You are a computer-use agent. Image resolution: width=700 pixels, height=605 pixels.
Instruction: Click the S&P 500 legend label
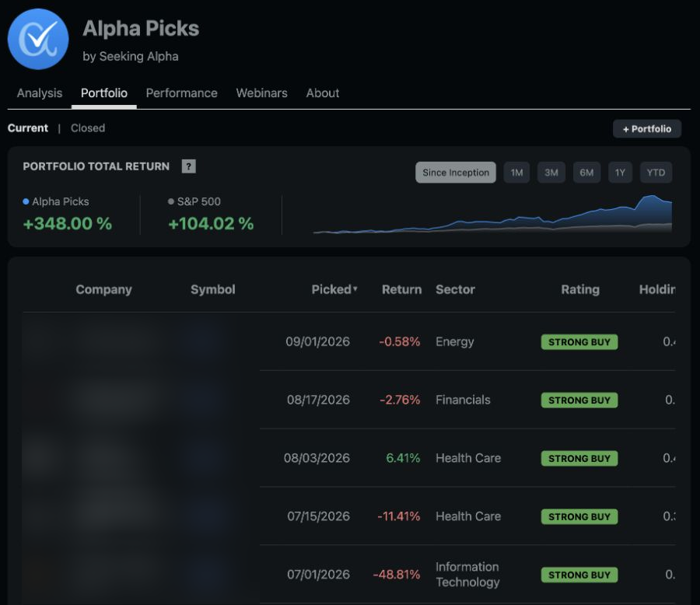tap(198, 201)
